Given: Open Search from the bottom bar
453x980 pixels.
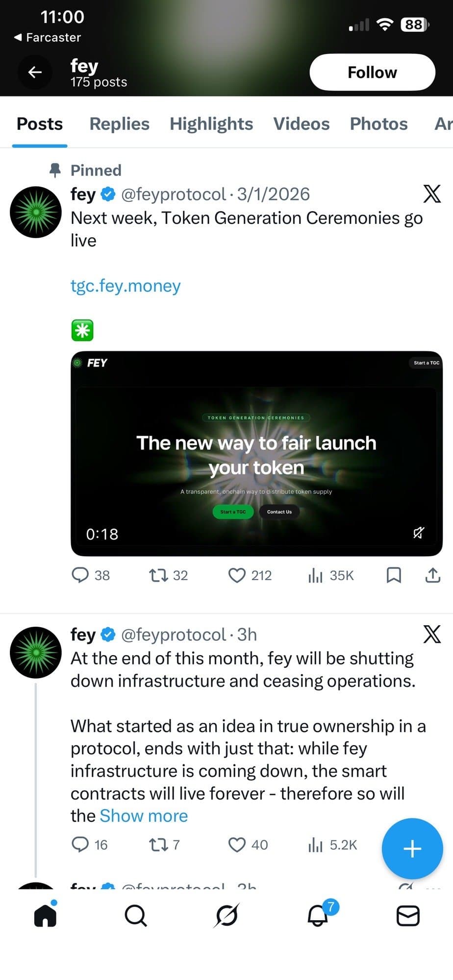Looking at the screenshot, I should 136,915.
